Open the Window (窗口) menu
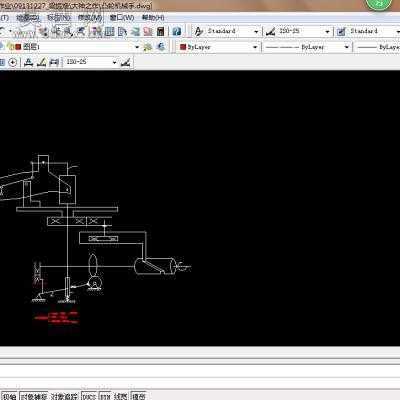Screen dimensions: 400x400 tap(122, 18)
